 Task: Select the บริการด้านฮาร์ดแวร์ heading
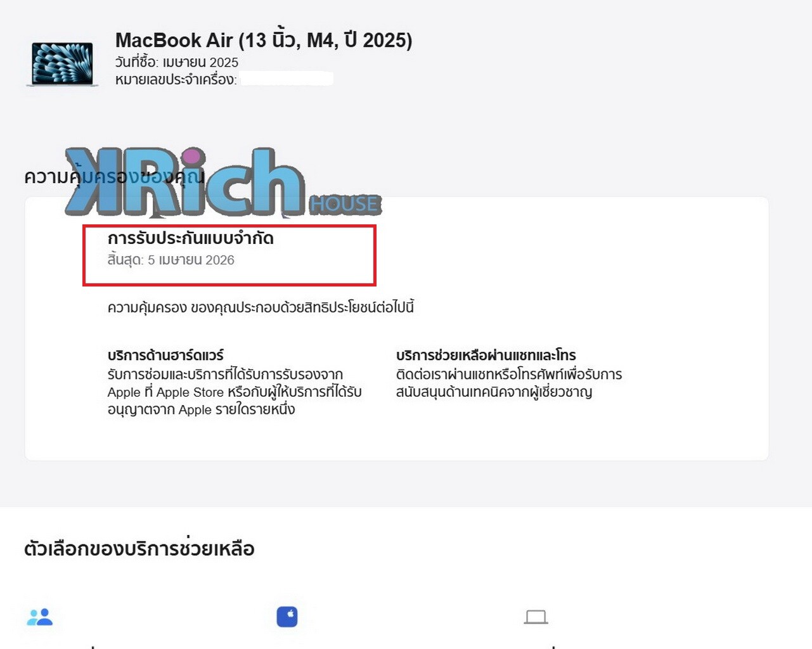tap(165, 355)
